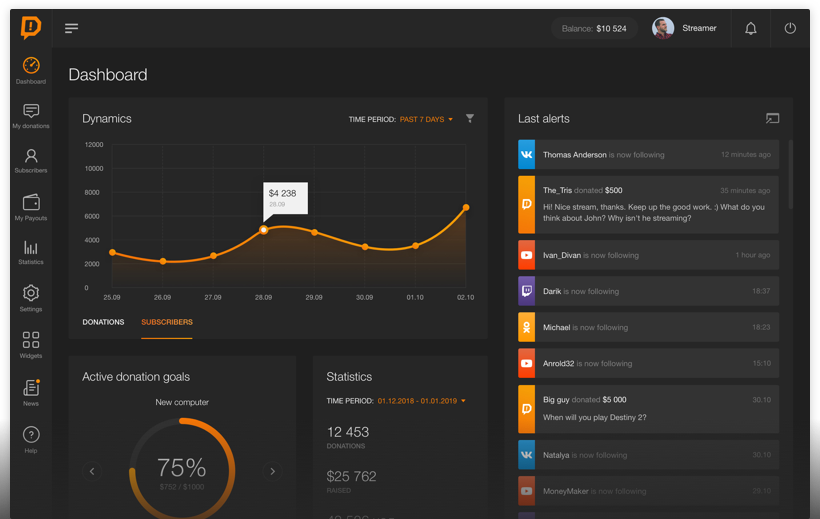This screenshot has height=519, width=820.
Task: Select the Subscribers tab under chart
Action: click(167, 322)
